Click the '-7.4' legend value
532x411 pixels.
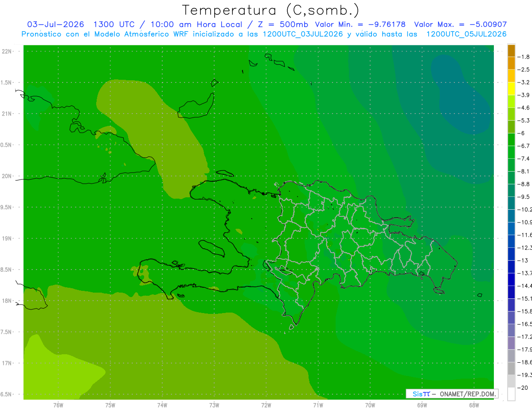pos(524,159)
